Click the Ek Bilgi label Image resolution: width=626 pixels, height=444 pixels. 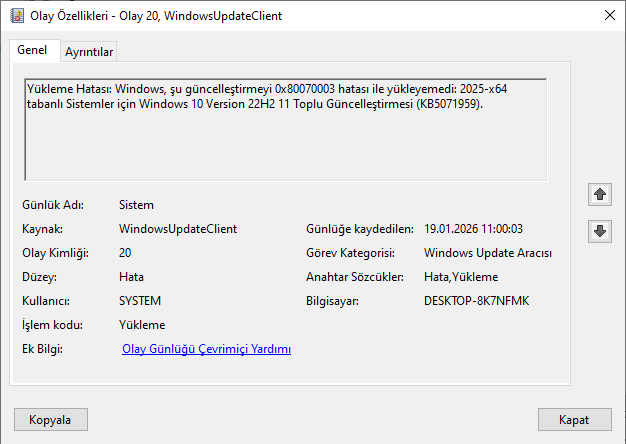point(42,349)
